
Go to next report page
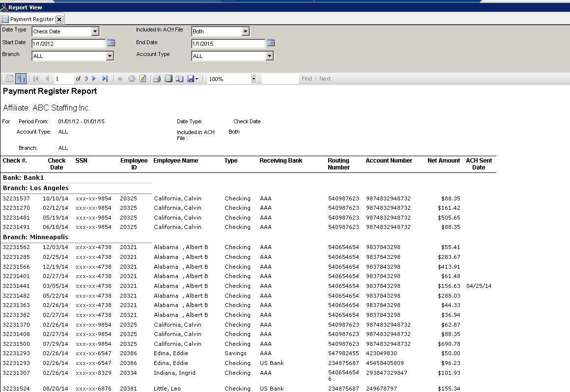[x=94, y=79]
